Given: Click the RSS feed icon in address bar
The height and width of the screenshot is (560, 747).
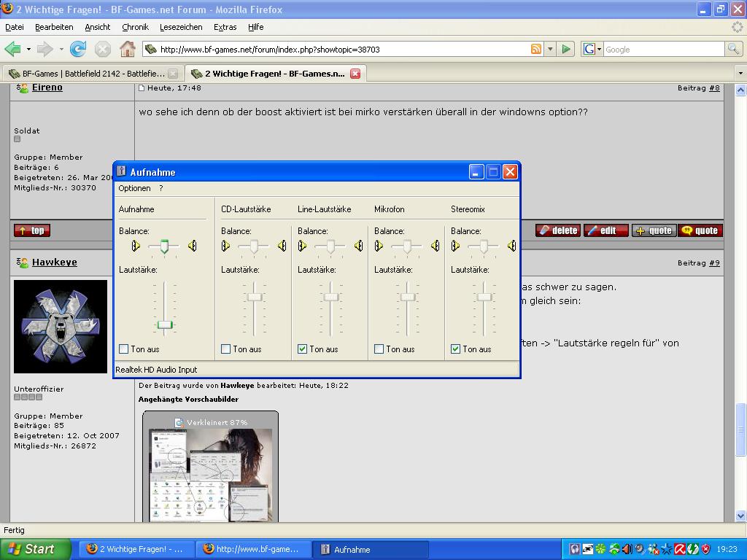Looking at the screenshot, I should 536,49.
